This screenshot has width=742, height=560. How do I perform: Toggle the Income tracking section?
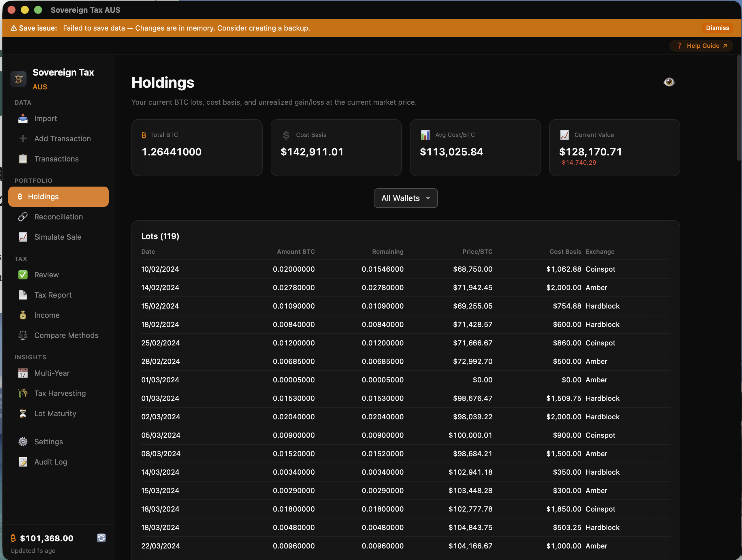click(47, 315)
